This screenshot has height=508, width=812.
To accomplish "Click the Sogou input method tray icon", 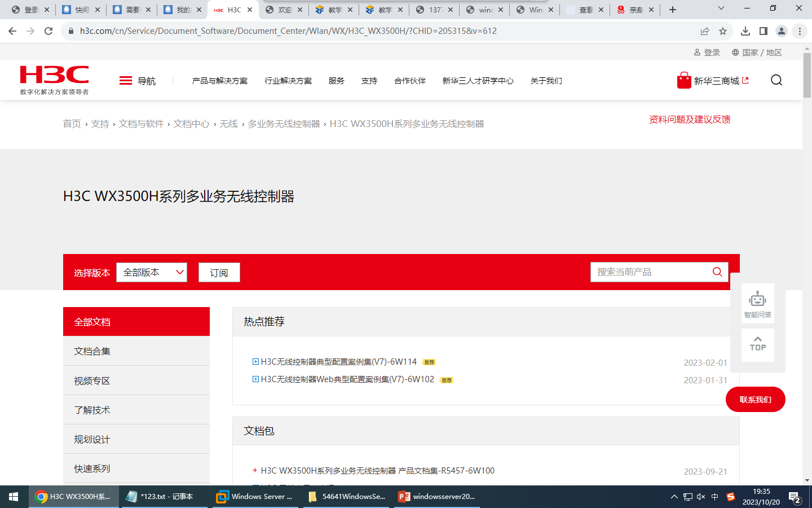I will click(x=731, y=497).
